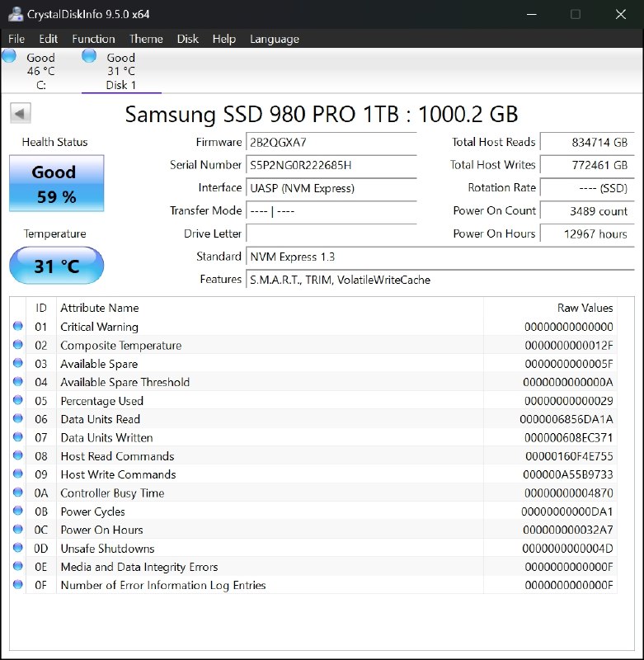Click the Firmware value field
Viewport: 644px width, 660px height.
point(331,142)
